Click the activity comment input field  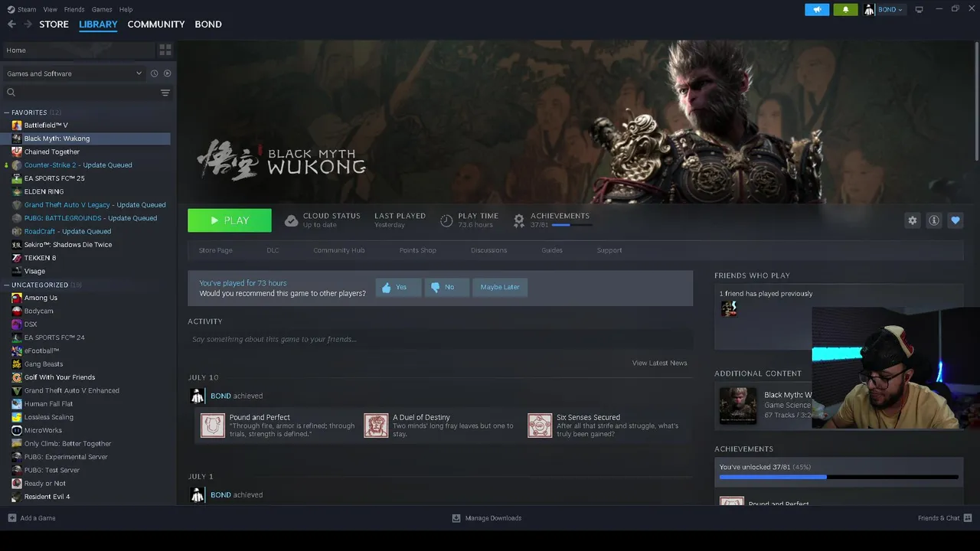(440, 339)
